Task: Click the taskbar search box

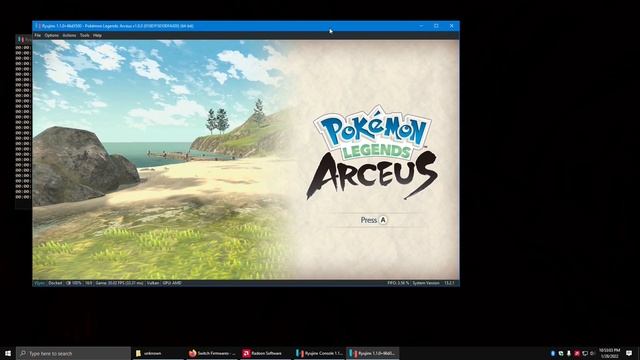Action: [73, 353]
